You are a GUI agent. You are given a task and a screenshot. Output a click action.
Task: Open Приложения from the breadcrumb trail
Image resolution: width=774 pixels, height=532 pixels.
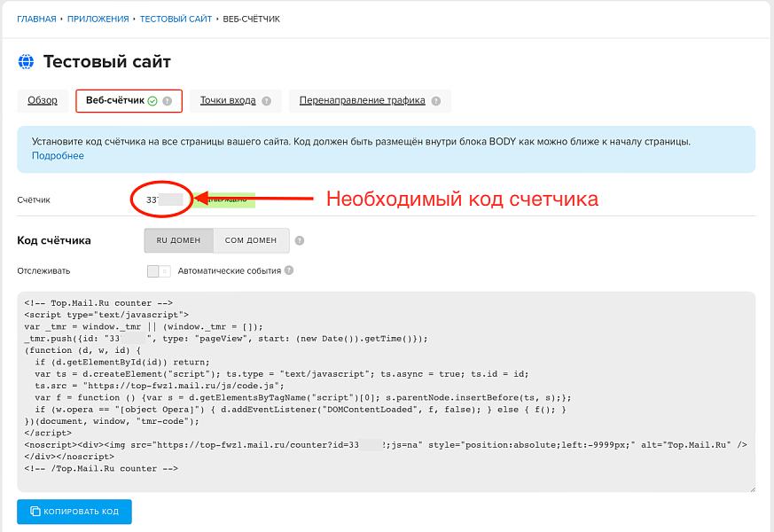(98, 18)
